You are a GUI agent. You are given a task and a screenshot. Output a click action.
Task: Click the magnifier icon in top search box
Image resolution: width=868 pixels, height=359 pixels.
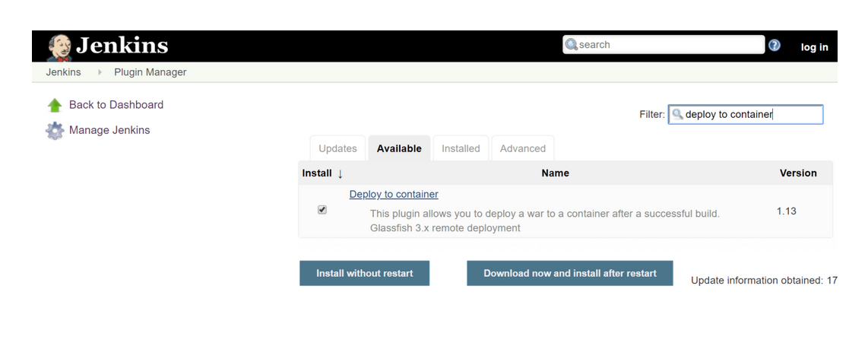572,45
